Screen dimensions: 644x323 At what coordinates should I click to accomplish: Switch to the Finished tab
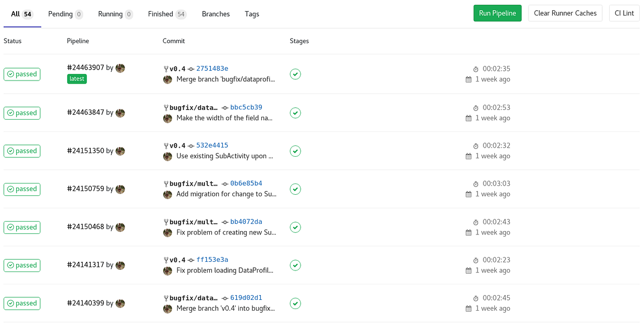click(x=161, y=14)
